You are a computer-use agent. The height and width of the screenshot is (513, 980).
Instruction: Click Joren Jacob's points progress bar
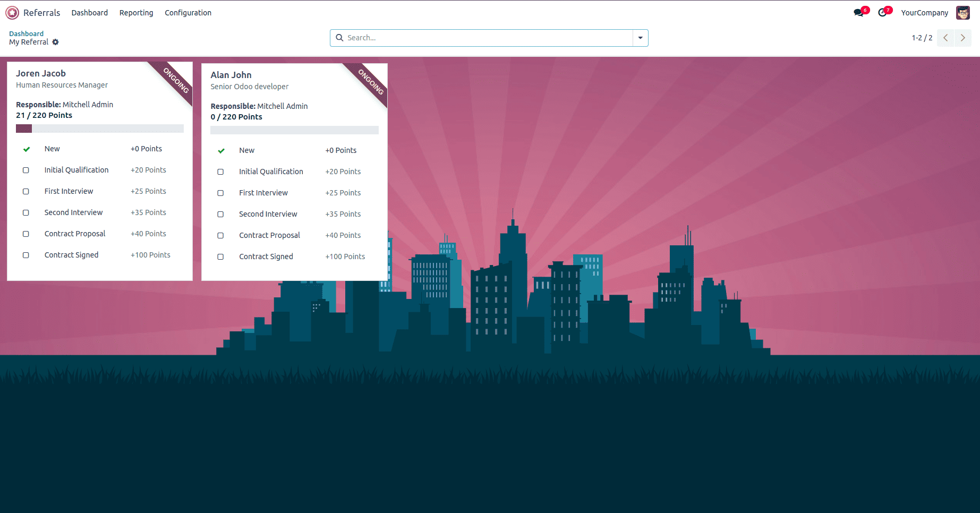100,129
